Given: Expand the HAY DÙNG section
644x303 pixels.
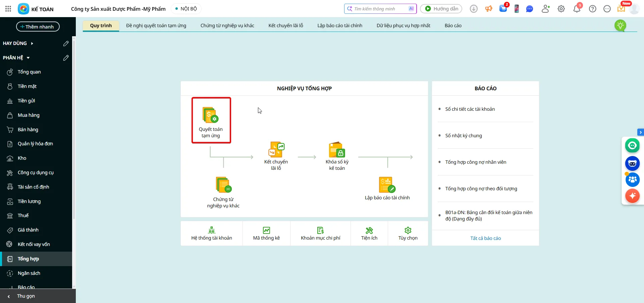Looking at the screenshot, I should [32, 43].
